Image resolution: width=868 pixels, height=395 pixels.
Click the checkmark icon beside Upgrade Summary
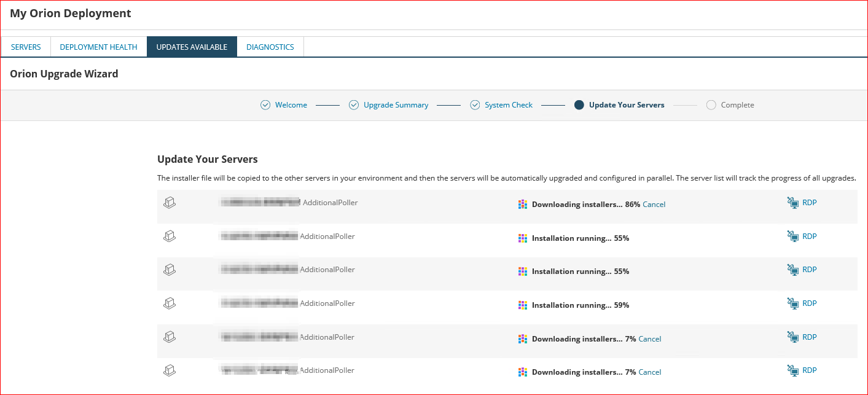354,105
